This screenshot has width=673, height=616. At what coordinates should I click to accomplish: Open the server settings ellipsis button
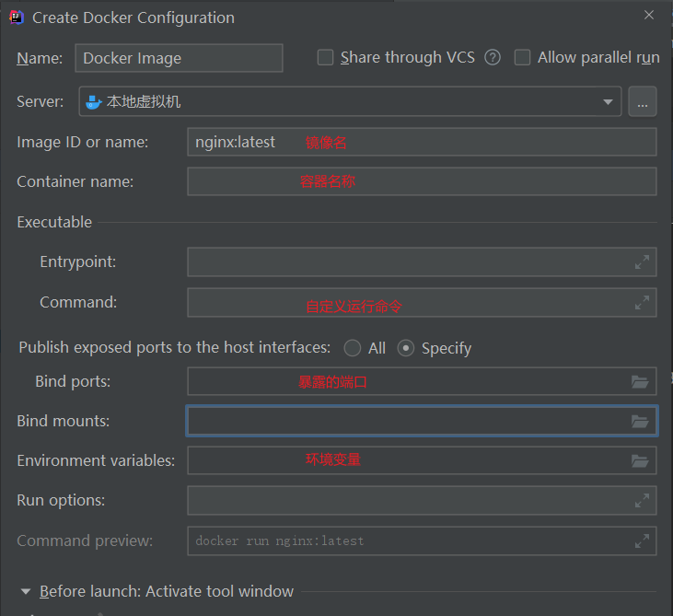tap(642, 101)
